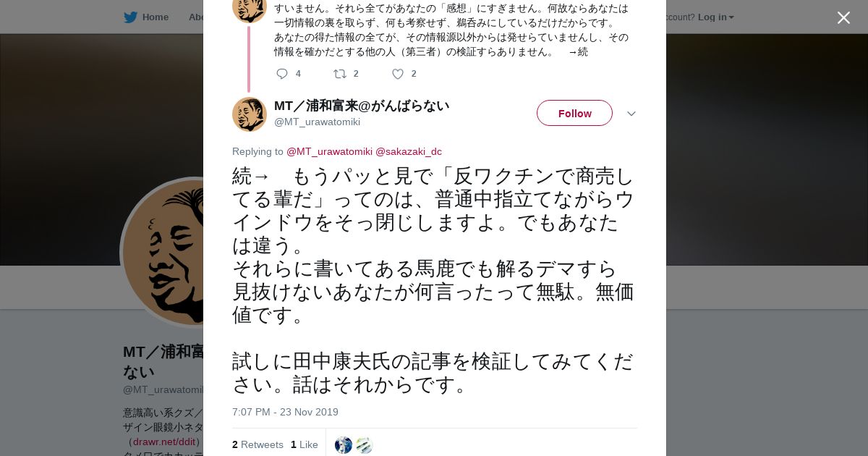Open the Log in dropdown
868x456 pixels.
[715, 17]
